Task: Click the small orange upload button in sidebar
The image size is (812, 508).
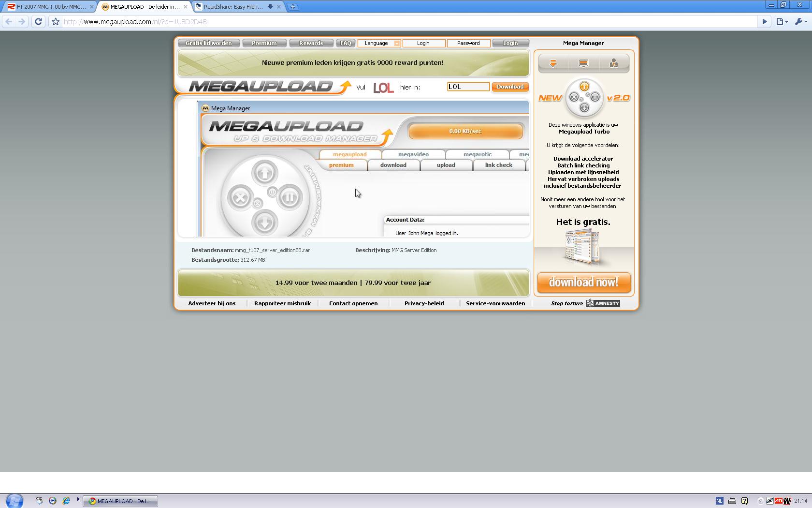Action: pos(584,87)
